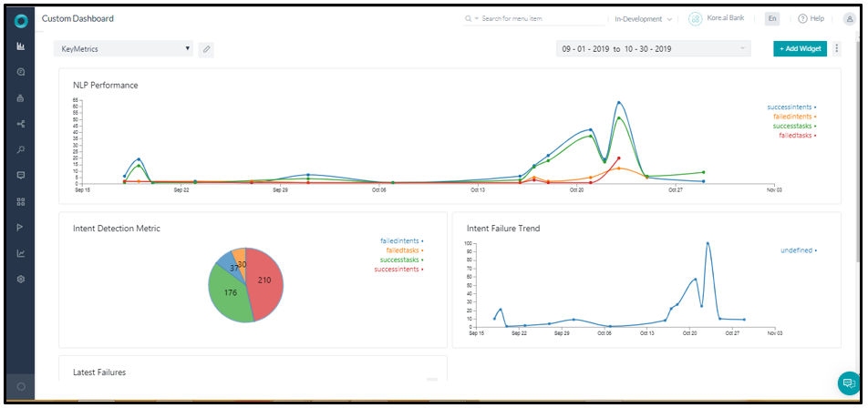This screenshot has width=868, height=408.
Task: Expand the search filter arrow beside magnifier
Action: pos(476,19)
